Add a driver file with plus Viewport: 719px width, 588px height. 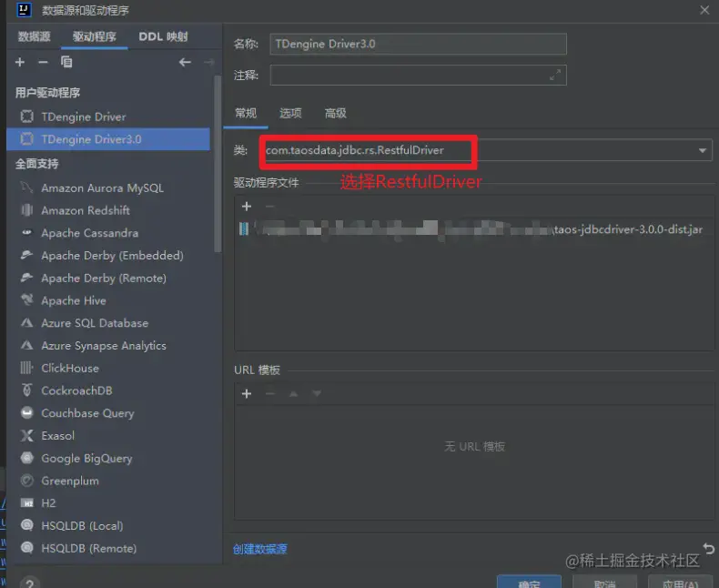[x=247, y=207]
